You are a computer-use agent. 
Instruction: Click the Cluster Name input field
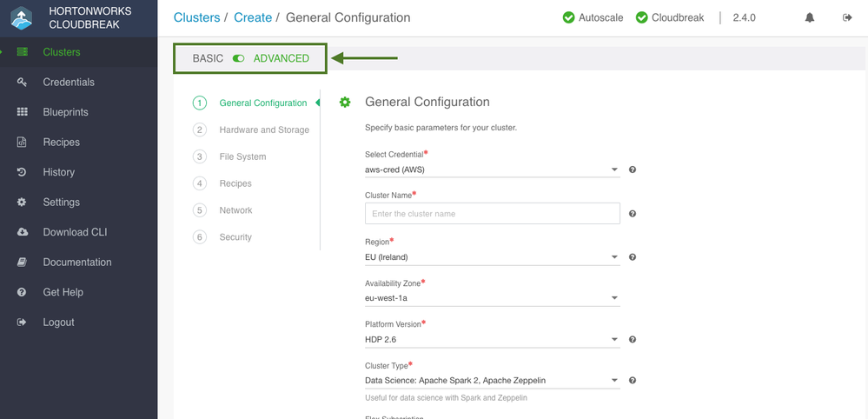[492, 214]
